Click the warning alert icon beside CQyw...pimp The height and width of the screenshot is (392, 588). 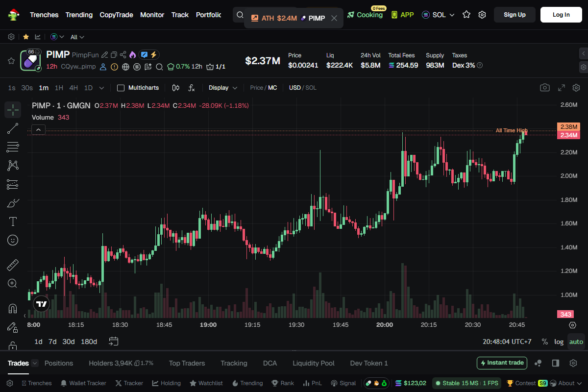tap(114, 67)
